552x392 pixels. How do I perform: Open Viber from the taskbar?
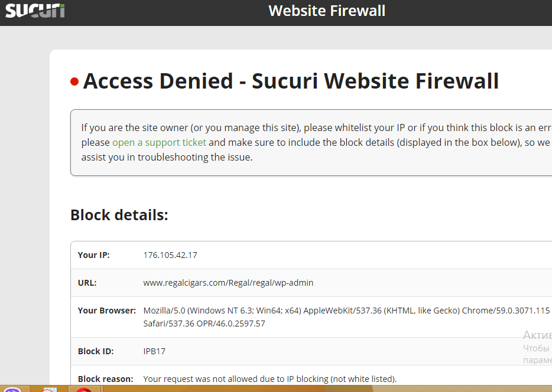[12, 390]
